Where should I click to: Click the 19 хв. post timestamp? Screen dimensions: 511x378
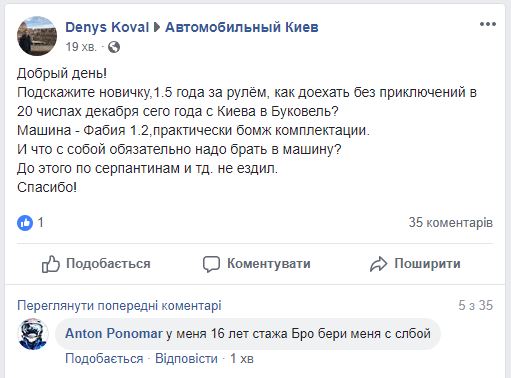tap(81, 47)
